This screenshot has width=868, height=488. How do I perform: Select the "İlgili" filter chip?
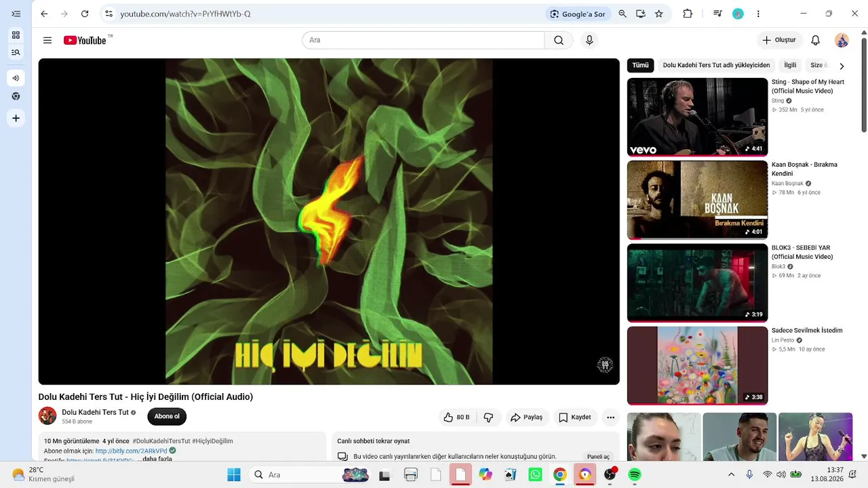[x=790, y=65]
